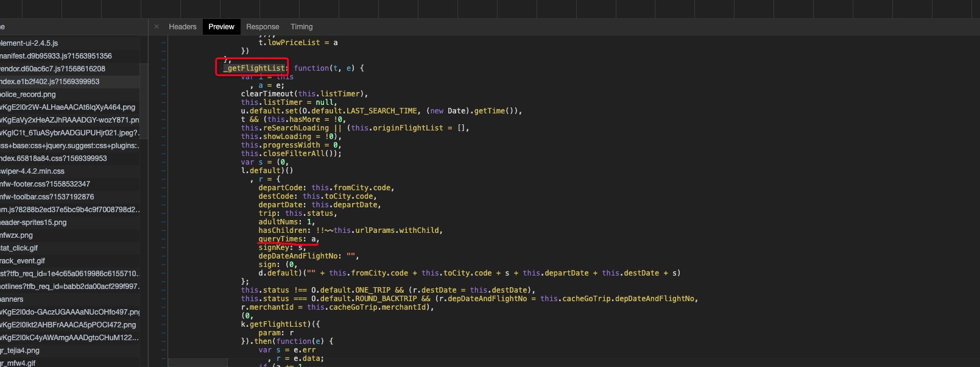980x367 pixels.
Task: Click the signKey: s line
Action: tap(283, 248)
